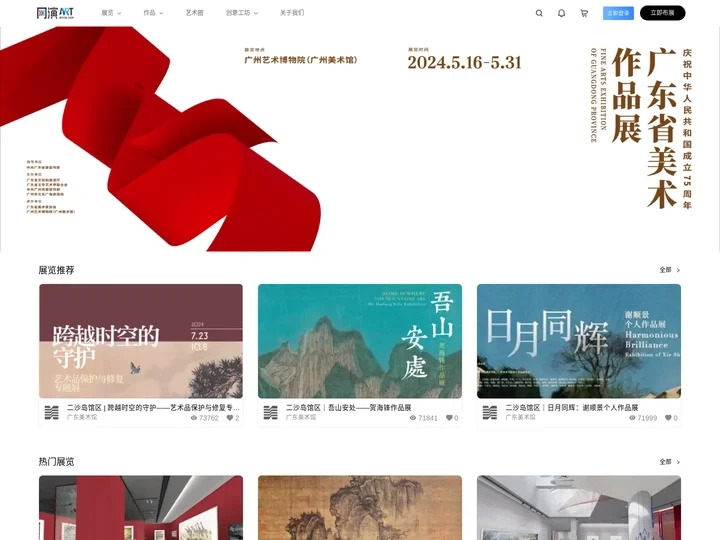Open the search magnifier icon

[x=539, y=13]
